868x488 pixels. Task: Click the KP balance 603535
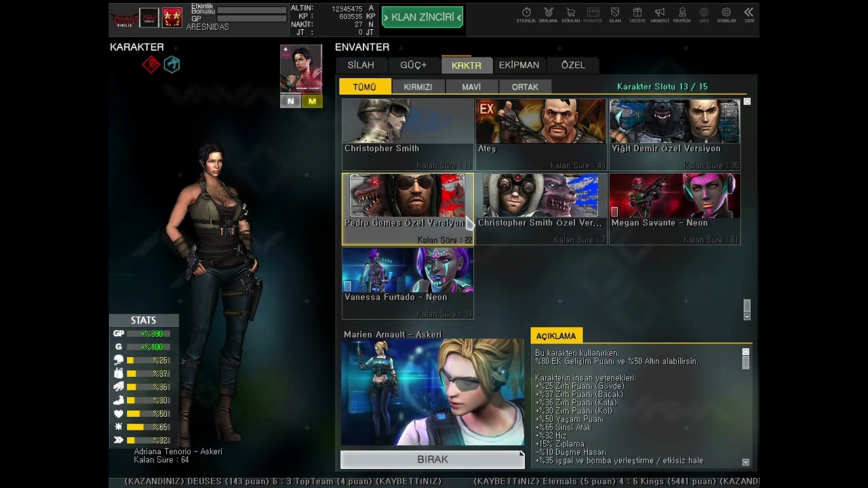(x=351, y=16)
